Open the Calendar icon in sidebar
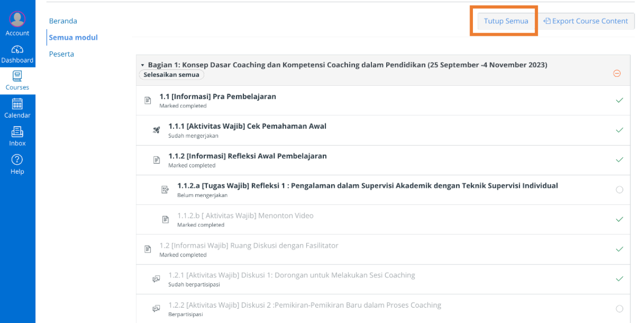Screen dimensions: 644x323 pos(17,104)
